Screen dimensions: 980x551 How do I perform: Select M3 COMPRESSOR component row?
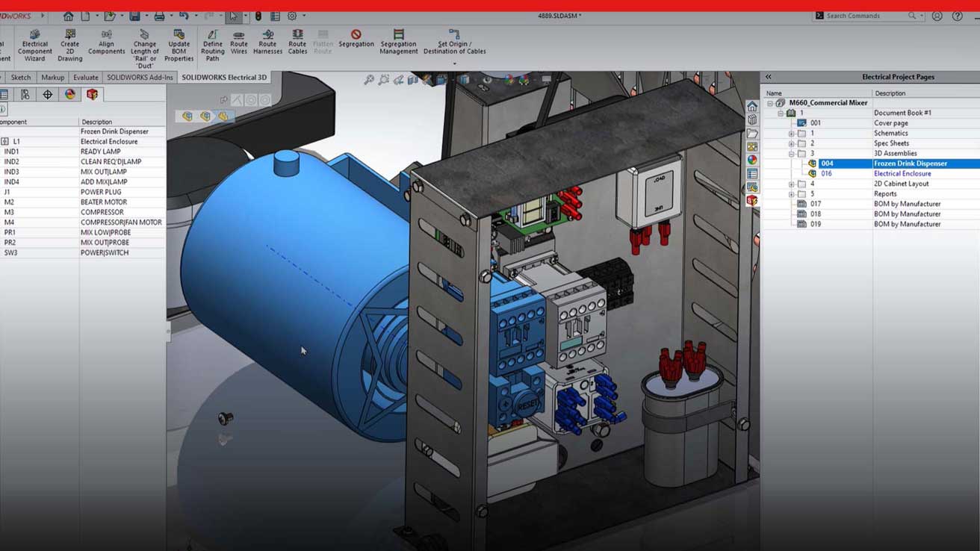click(82, 212)
